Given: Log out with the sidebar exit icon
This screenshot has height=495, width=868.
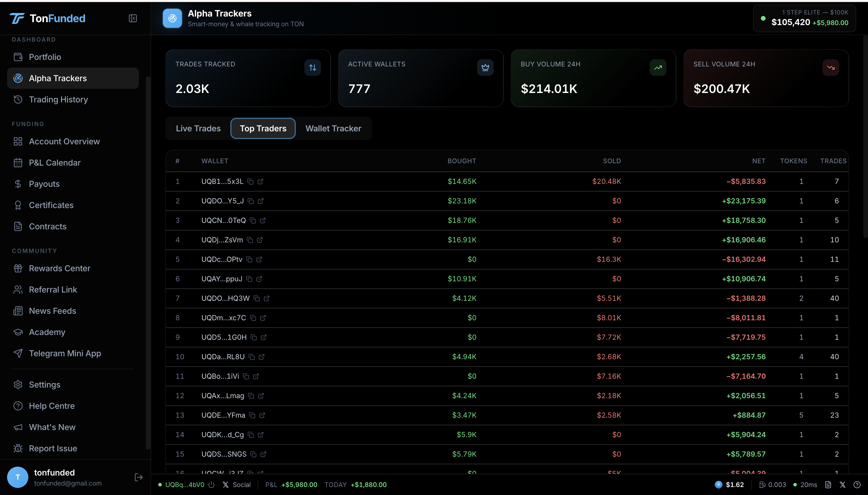Looking at the screenshot, I should (x=138, y=477).
